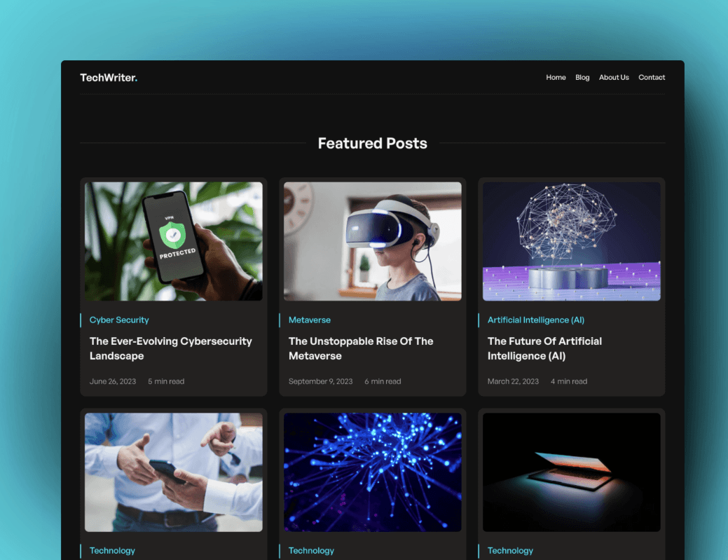Open the Home nav link
Screen dimensions: 728x560
coord(556,78)
